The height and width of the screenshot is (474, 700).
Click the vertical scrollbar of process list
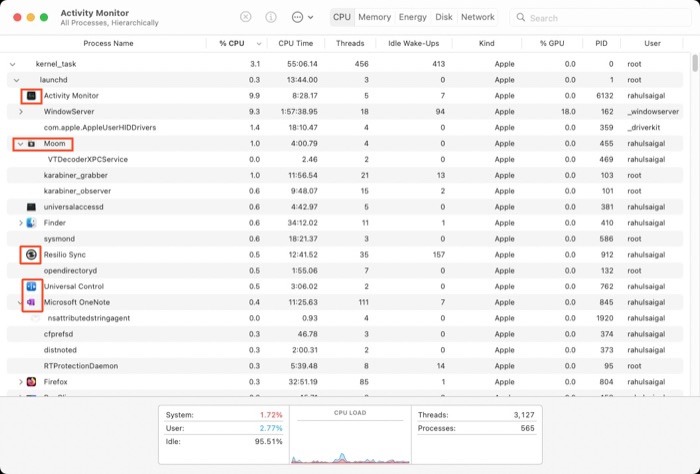695,63
